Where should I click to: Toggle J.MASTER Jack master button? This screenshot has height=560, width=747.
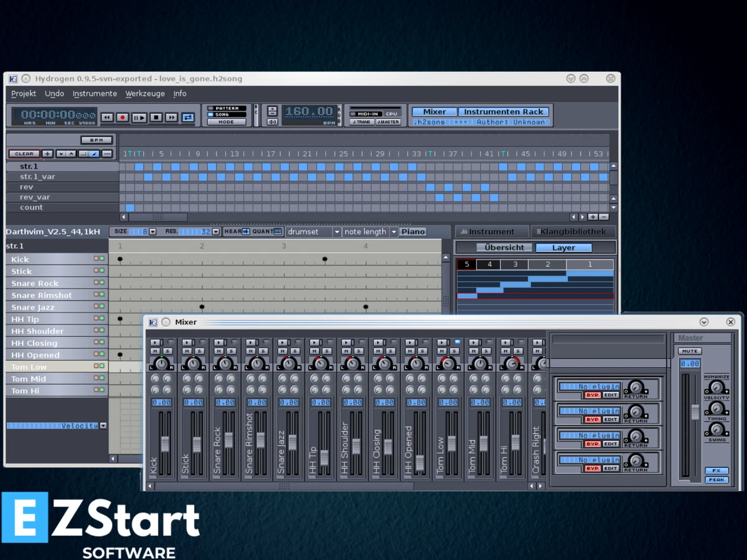[388, 122]
